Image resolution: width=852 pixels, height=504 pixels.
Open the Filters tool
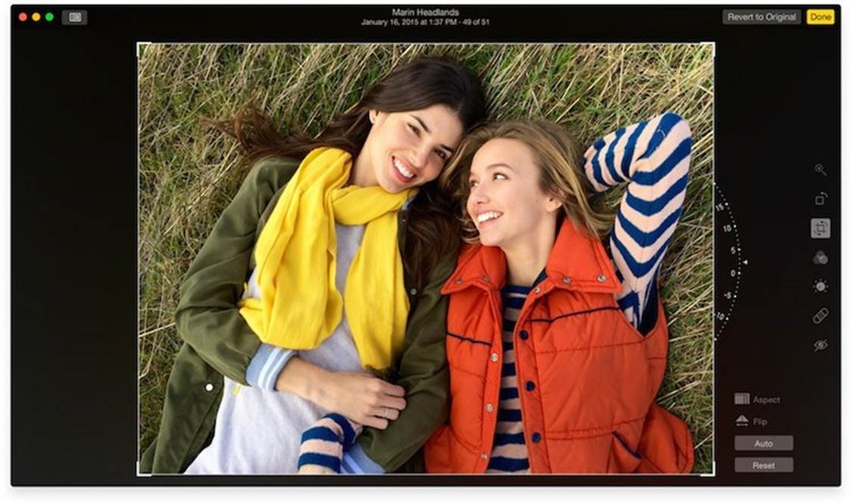820,257
